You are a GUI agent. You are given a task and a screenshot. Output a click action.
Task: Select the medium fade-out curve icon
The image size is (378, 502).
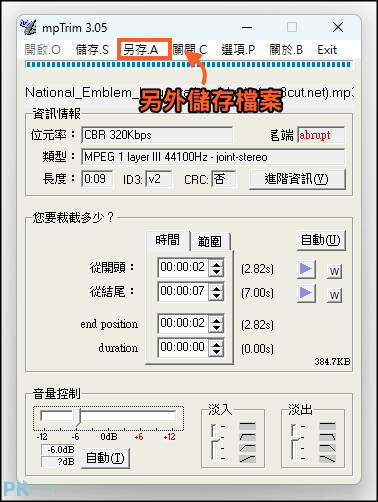(x=327, y=448)
